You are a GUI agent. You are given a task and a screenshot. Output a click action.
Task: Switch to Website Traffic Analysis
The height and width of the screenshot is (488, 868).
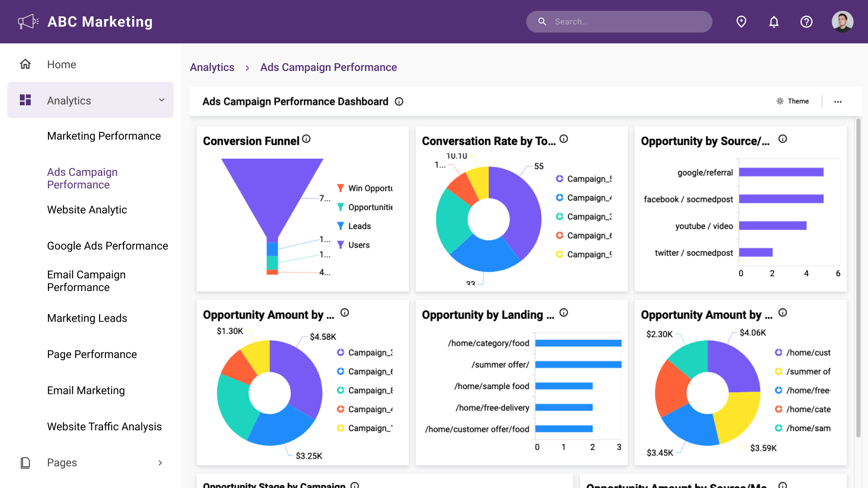pos(104,426)
